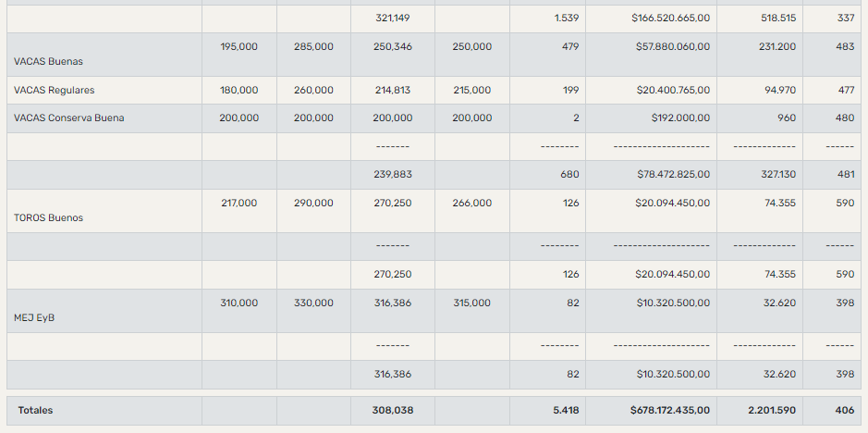The height and width of the screenshot is (433, 868).
Task: Select the 321,149 average value cell
Action: pyautogui.click(x=394, y=19)
